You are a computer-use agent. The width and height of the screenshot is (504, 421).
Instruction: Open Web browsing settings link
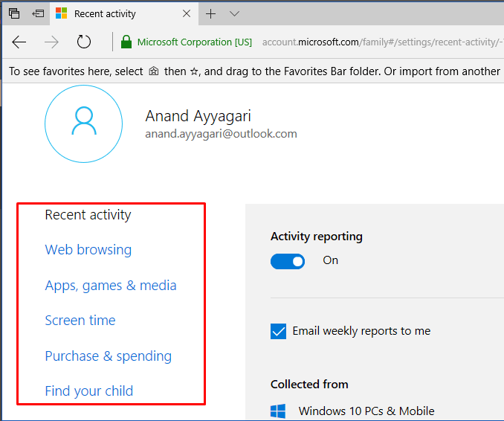88,250
